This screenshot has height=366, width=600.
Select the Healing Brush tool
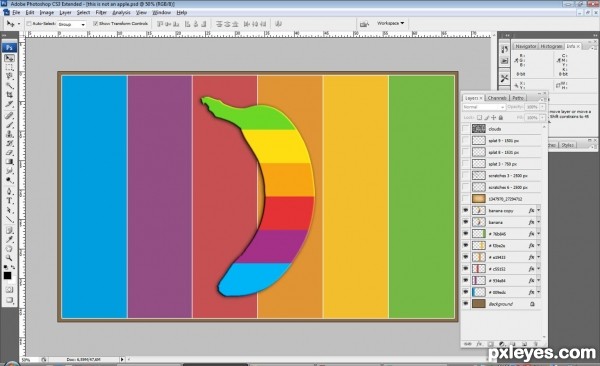point(9,116)
